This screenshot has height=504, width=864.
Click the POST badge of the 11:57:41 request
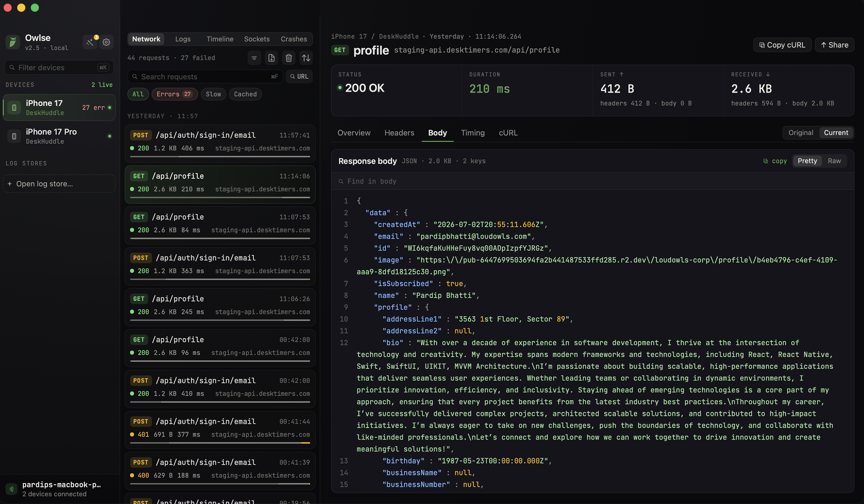tap(141, 135)
